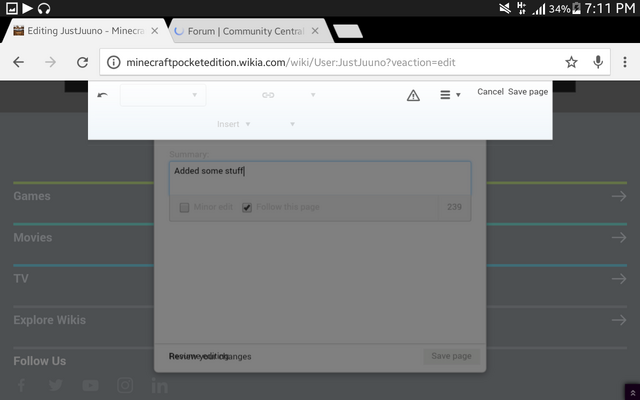Close the Forum Community Central tab
Viewport: 640px width, 400px height.
coord(315,31)
